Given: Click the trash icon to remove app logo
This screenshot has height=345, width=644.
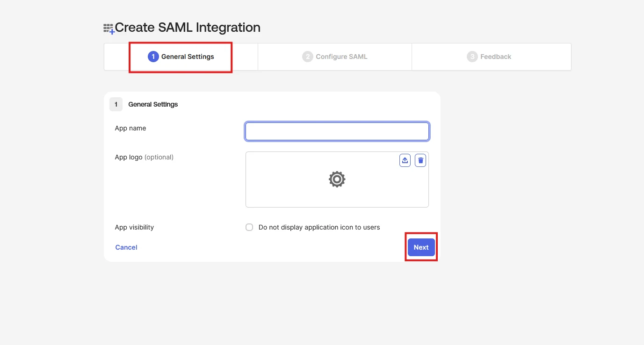Looking at the screenshot, I should click(x=420, y=160).
